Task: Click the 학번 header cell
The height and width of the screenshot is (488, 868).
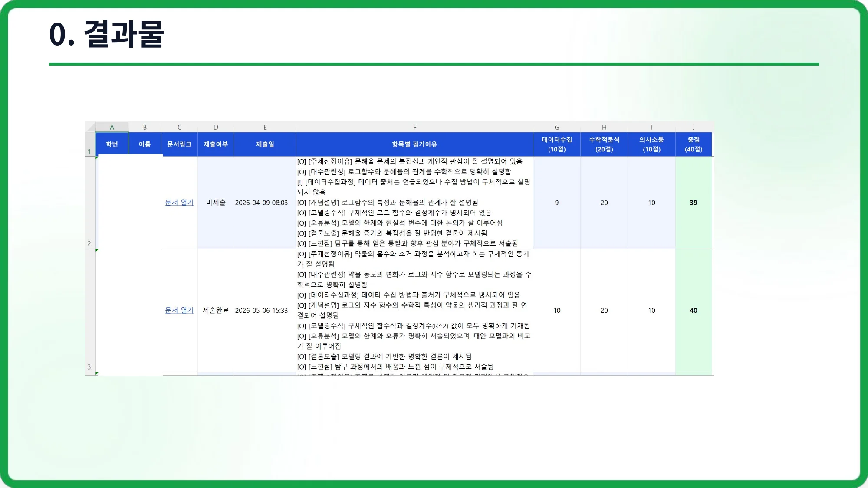Action: [112, 144]
